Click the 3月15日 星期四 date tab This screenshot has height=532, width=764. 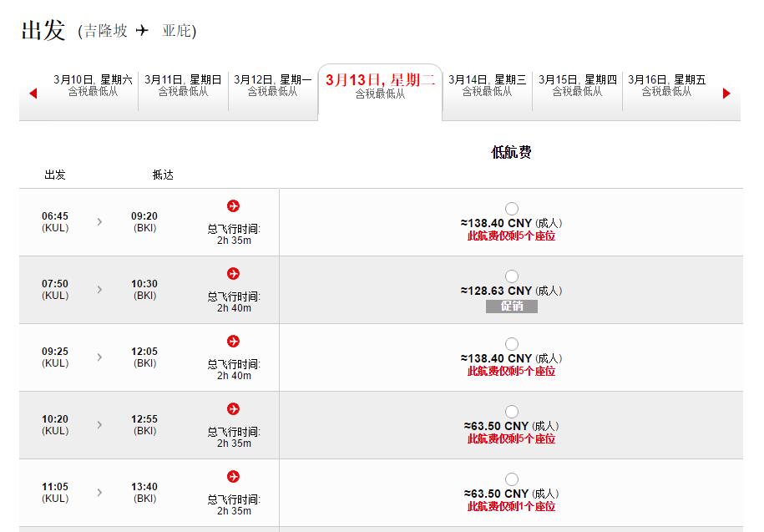(x=577, y=86)
